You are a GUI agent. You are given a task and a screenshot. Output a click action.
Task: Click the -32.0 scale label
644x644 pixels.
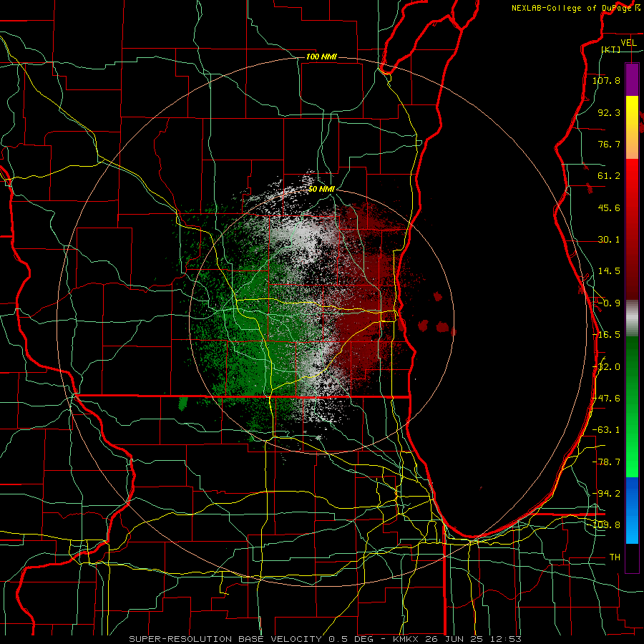coord(607,367)
